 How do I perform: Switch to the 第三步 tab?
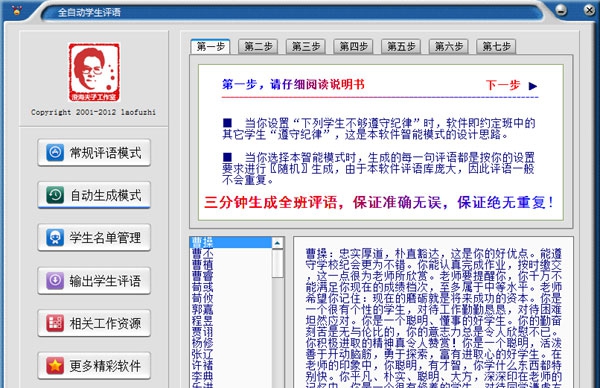[306, 47]
